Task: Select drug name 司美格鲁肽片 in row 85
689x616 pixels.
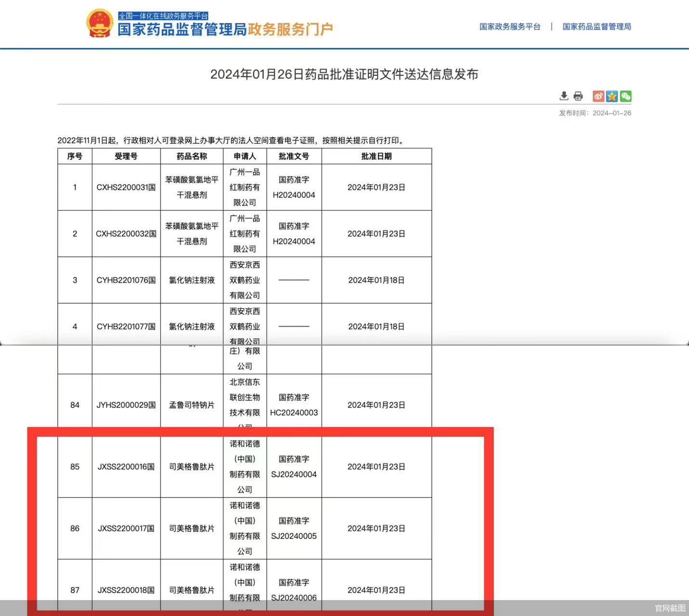Action: [x=191, y=466]
